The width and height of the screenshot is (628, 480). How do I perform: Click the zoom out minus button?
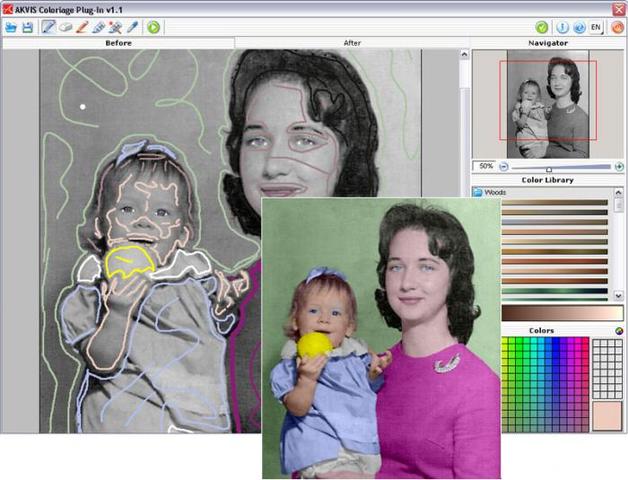tap(503, 166)
